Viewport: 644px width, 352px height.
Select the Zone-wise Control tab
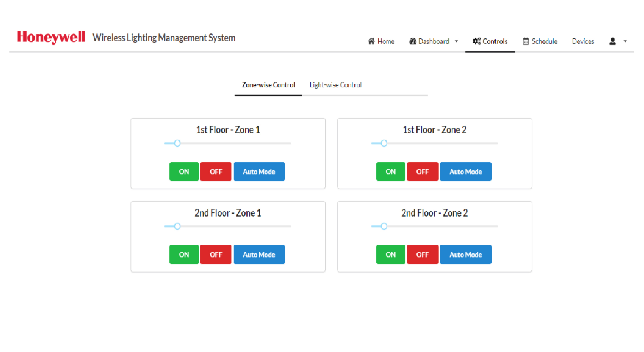click(x=268, y=85)
